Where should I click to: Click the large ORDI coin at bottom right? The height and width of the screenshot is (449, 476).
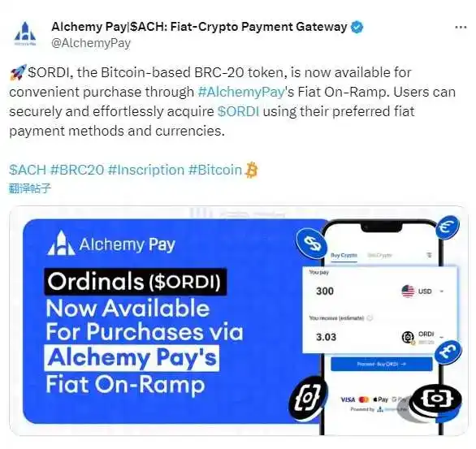pos(436,399)
